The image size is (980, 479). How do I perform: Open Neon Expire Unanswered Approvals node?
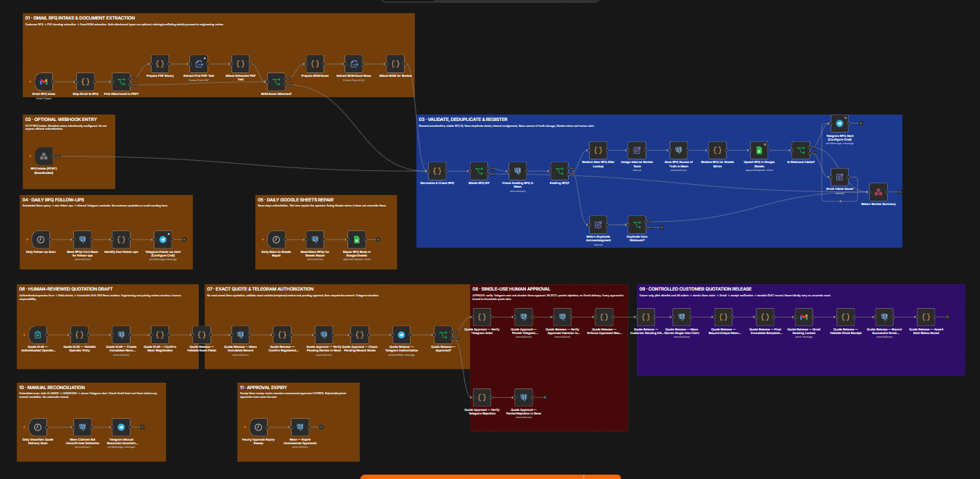[x=300, y=427]
